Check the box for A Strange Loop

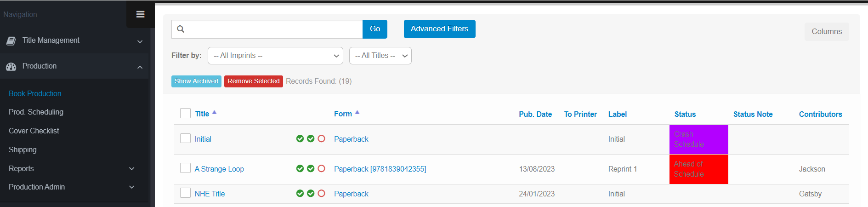(185, 168)
